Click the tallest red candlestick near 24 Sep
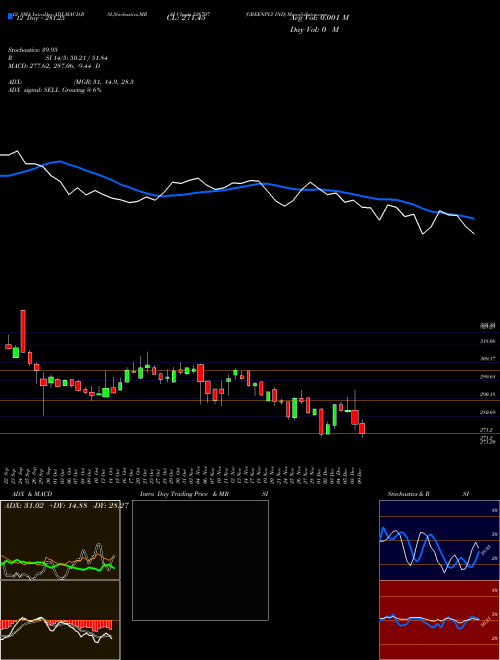 pos(23,331)
